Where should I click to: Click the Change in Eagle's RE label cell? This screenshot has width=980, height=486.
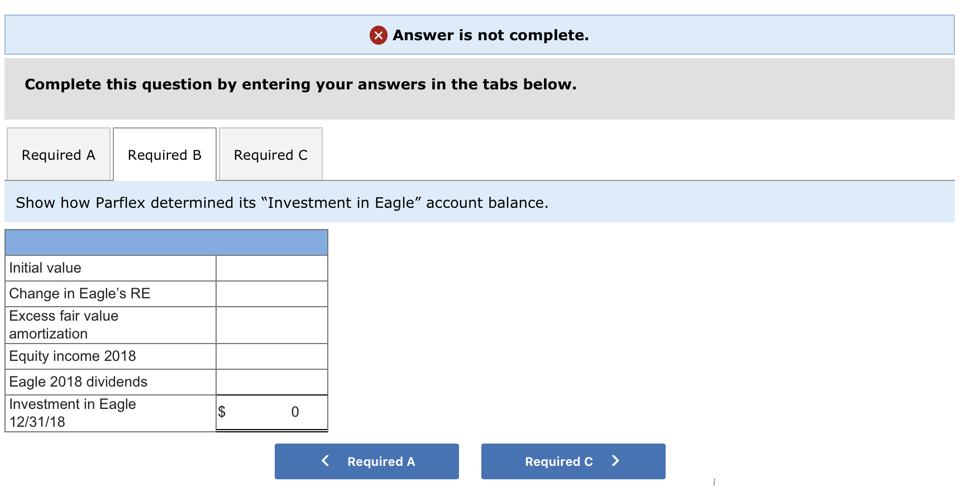pos(111,294)
